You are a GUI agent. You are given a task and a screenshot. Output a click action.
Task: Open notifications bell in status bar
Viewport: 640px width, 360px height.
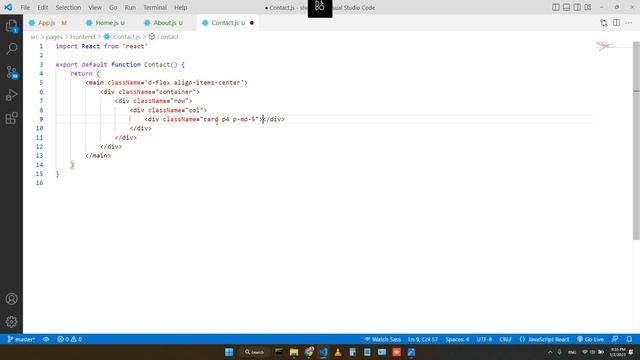point(629,339)
